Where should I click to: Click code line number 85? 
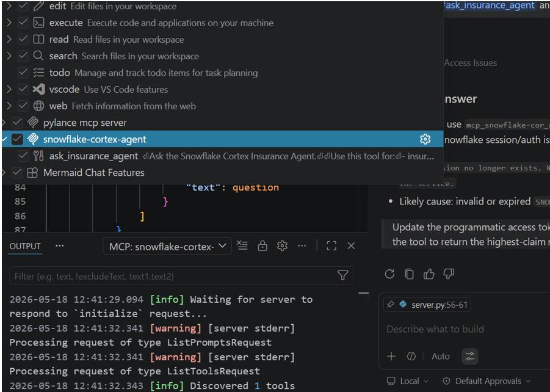20,201
